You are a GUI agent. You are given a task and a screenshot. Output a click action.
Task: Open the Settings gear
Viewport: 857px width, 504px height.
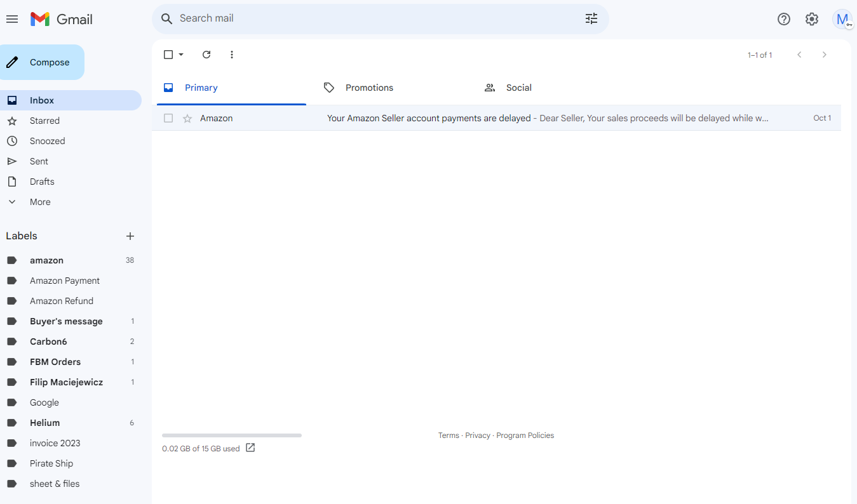tap(812, 19)
